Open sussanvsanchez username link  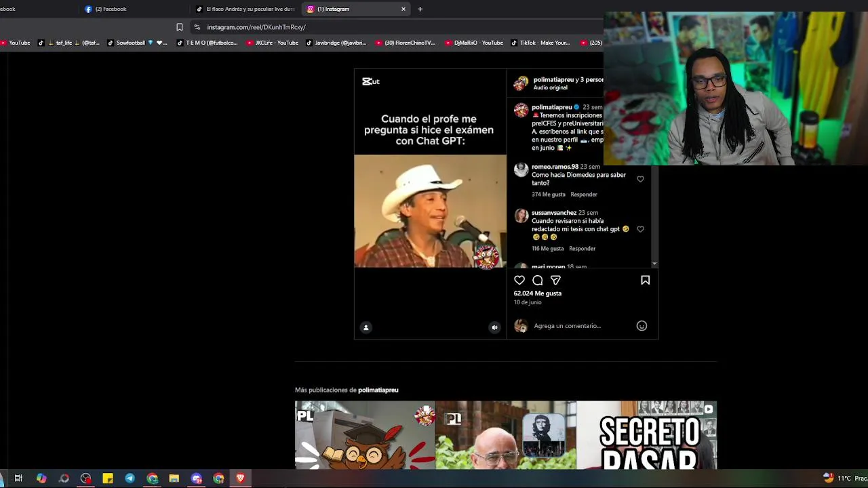554,213
